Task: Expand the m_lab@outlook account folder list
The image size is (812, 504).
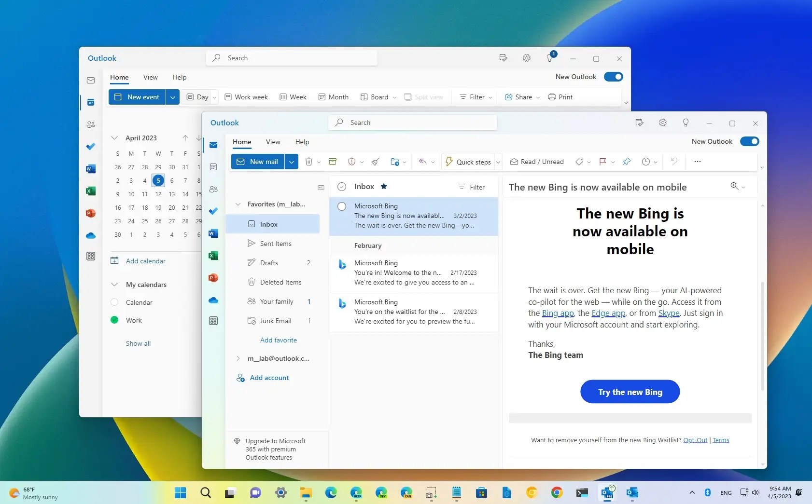Action: [x=238, y=358]
